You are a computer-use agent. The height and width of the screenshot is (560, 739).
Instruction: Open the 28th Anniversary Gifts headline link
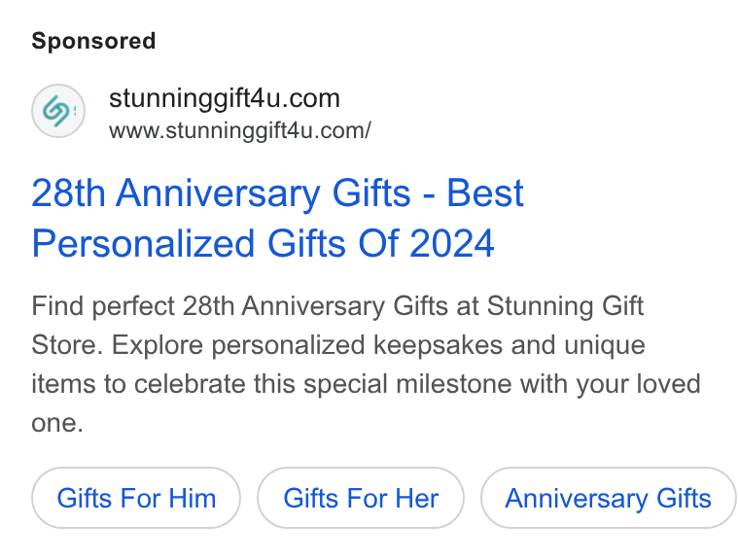tap(277, 218)
